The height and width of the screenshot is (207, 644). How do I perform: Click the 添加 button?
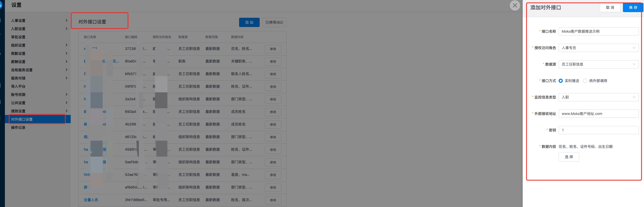[x=249, y=22]
